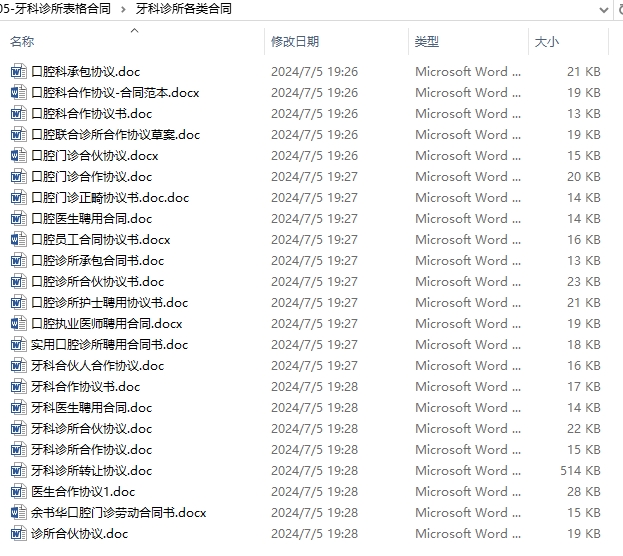The image size is (623, 556).
Task: Click the file icon beside 口腔门诊合伙协议.docx
Action: [x=18, y=156]
